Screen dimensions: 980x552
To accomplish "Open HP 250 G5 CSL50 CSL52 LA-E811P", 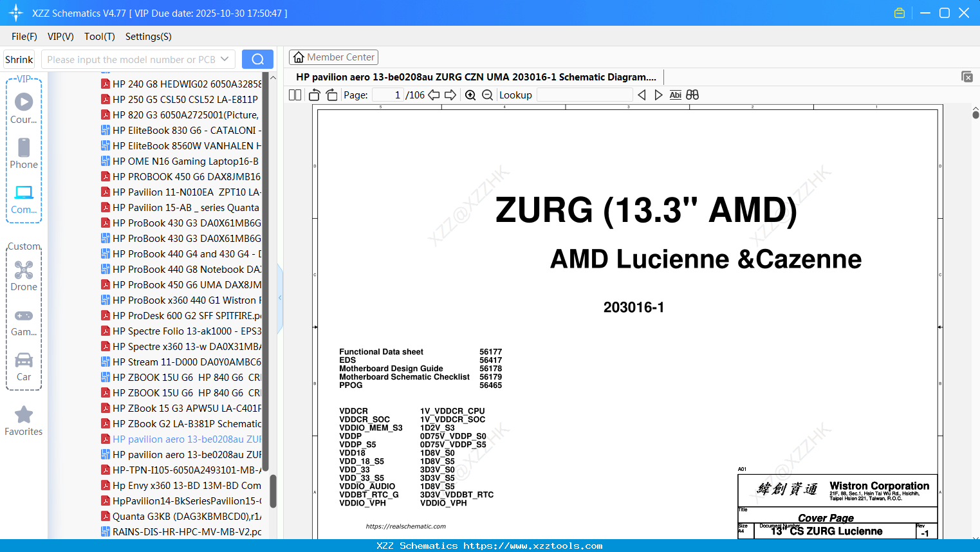I will (180, 99).
